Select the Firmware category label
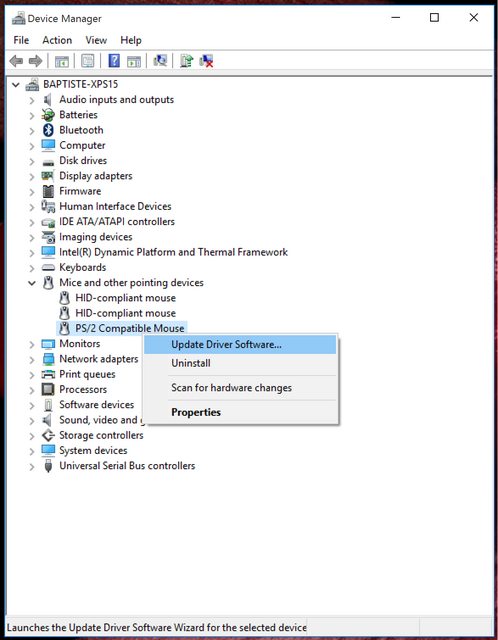 pos(80,191)
